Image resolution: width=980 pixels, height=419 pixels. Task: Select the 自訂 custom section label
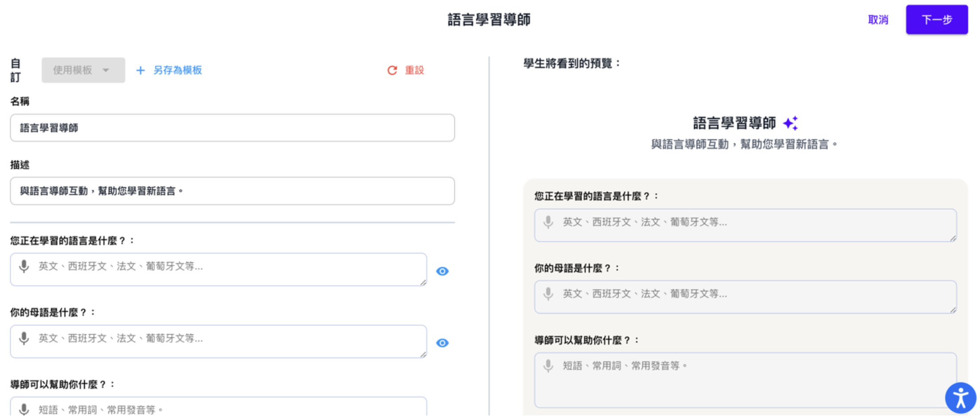coord(15,70)
